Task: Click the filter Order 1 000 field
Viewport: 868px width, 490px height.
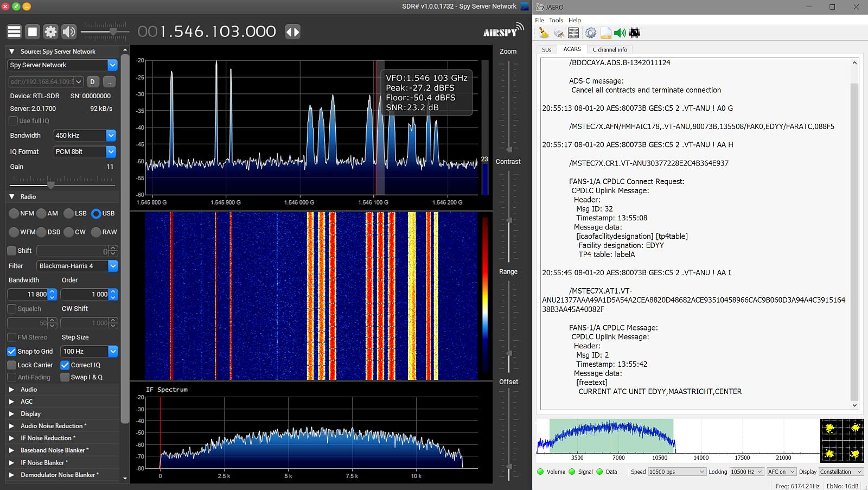Action: tap(89, 294)
